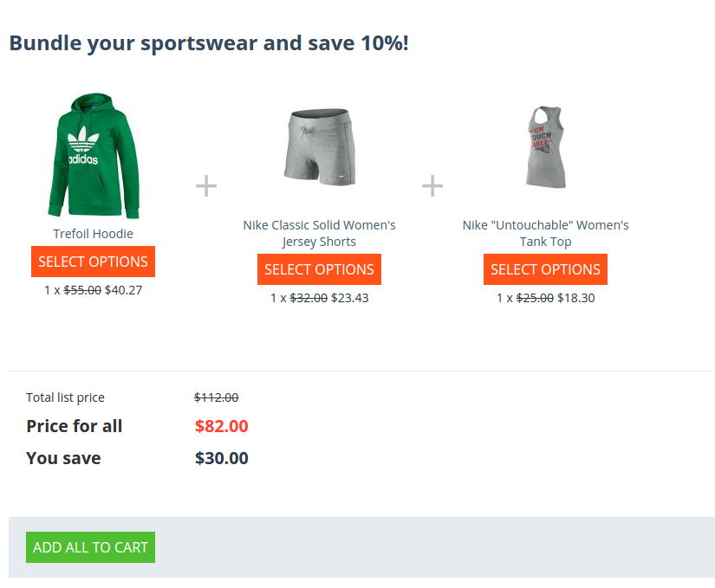Click the plus icon between shorts and tank top
Image resolution: width=715 pixels, height=588 pixels.
coord(432,186)
